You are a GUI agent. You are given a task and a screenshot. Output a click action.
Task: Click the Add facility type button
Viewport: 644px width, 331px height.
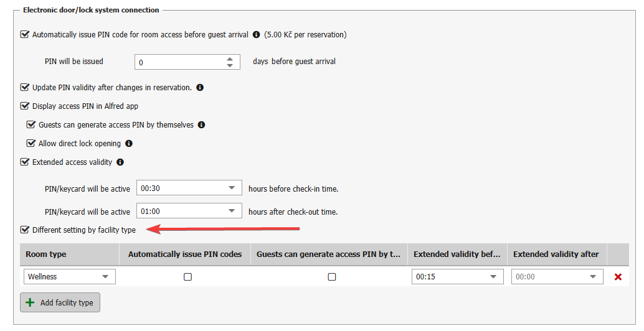click(60, 303)
